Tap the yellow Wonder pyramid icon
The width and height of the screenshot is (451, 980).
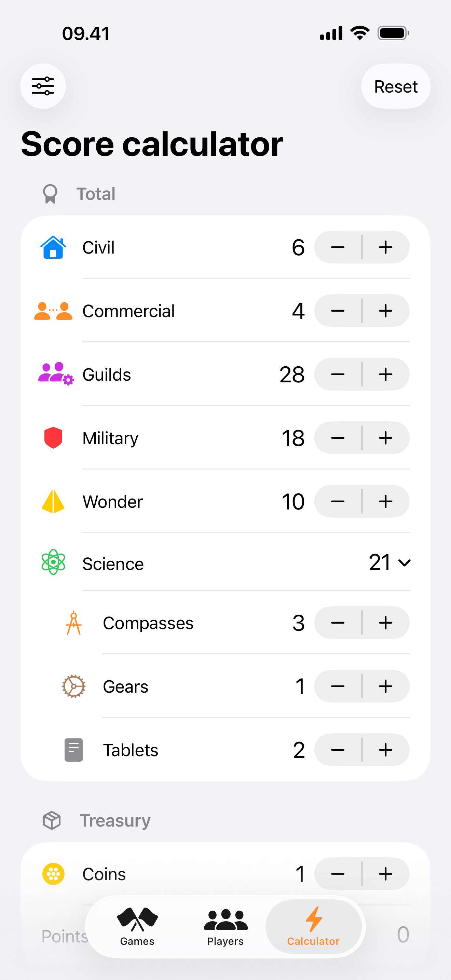(53, 501)
